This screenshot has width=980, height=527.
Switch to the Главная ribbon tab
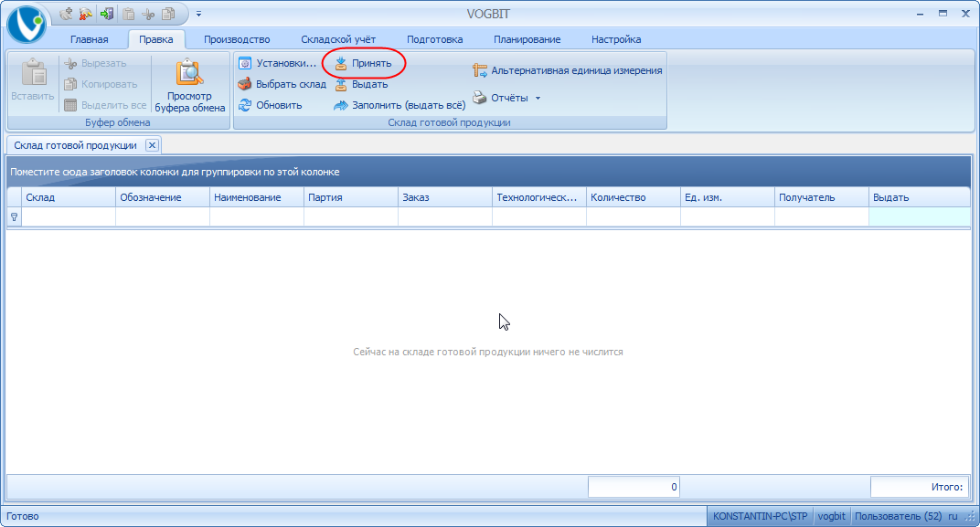[89, 39]
